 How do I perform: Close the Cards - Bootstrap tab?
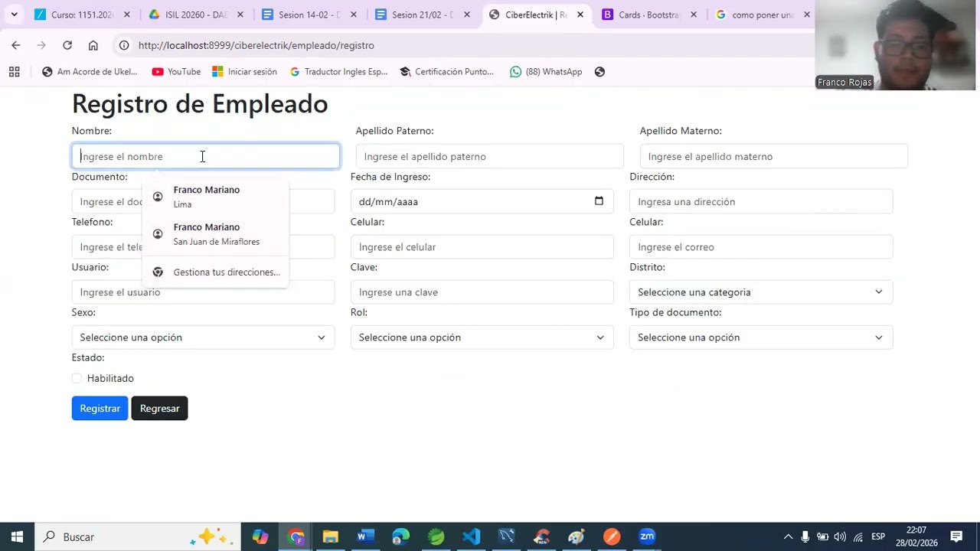click(x=694, y=15)
